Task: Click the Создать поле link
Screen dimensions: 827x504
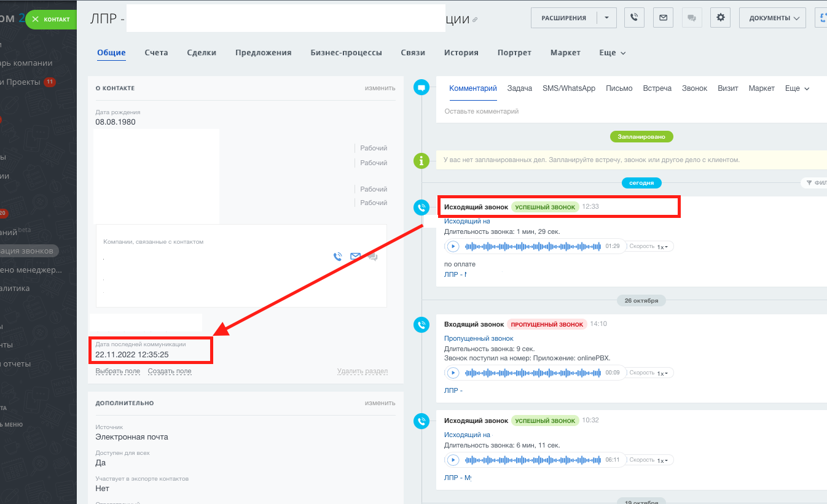Action: point(170,371)
